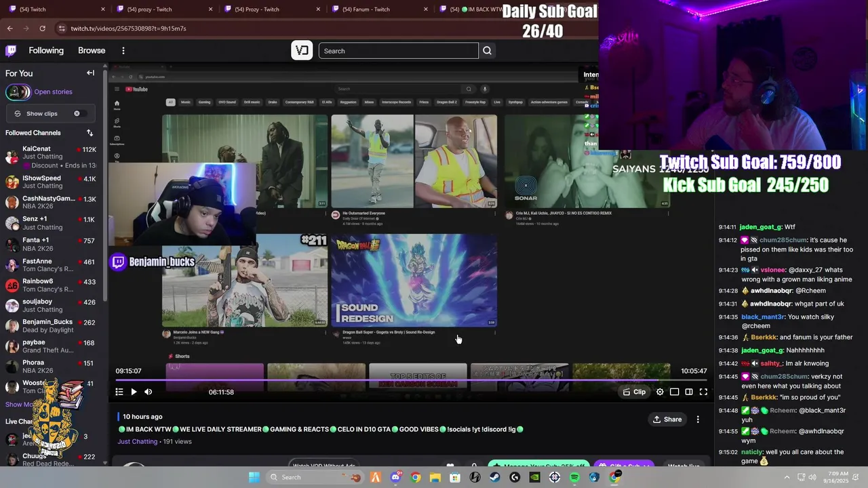Screen dimensions: 868x488
Task: Enter fullscreen on the video player
Action: click(703, 392)
